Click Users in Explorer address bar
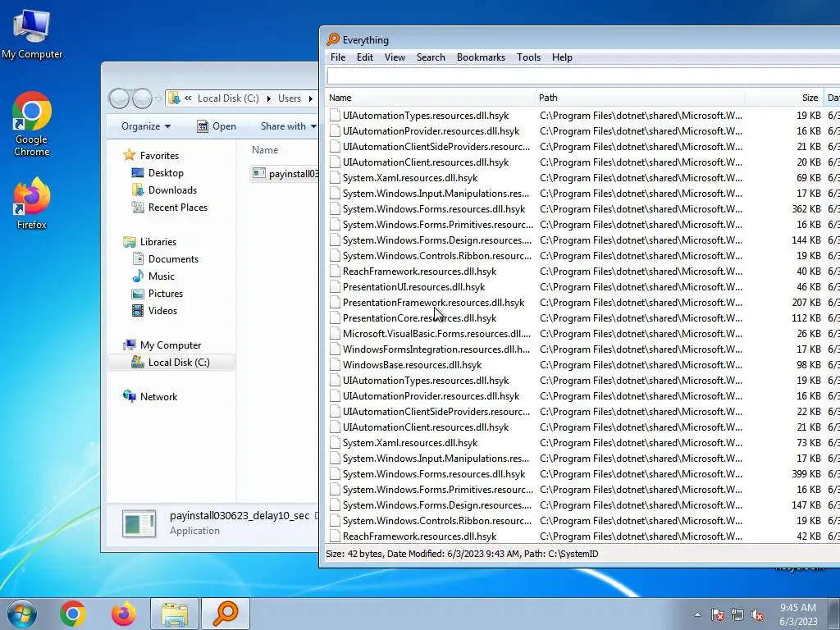 tap(290, 98)
